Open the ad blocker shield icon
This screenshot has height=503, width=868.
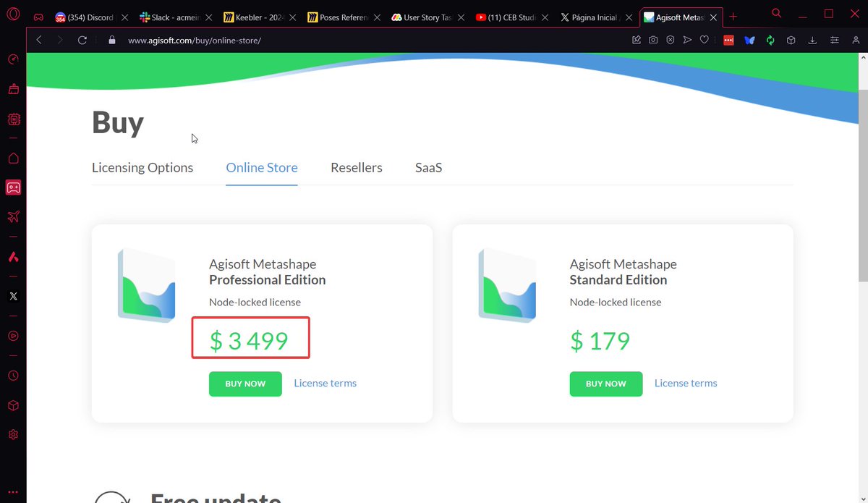[671, 40]
